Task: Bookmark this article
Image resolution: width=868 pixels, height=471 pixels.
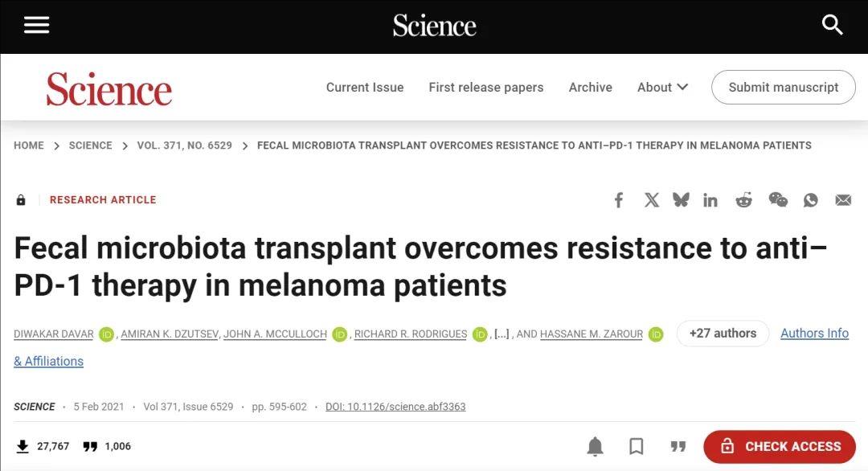Action: (637, 446)
